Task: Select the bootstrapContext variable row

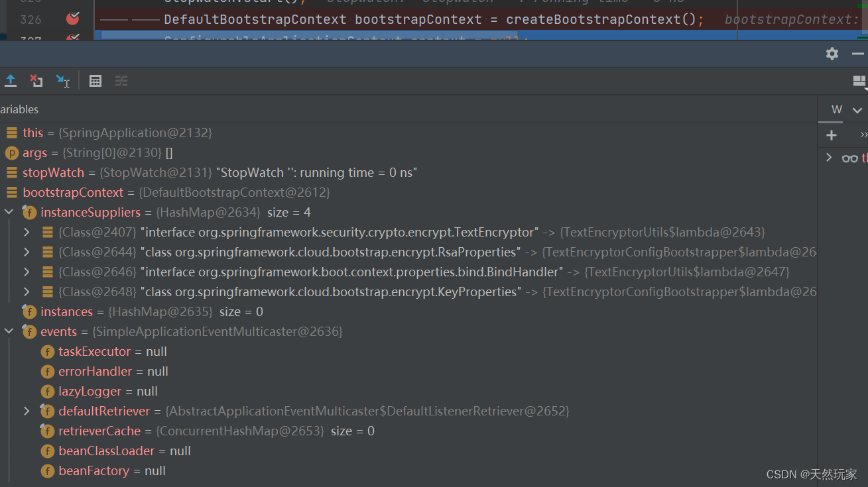Action: point(168,192)
